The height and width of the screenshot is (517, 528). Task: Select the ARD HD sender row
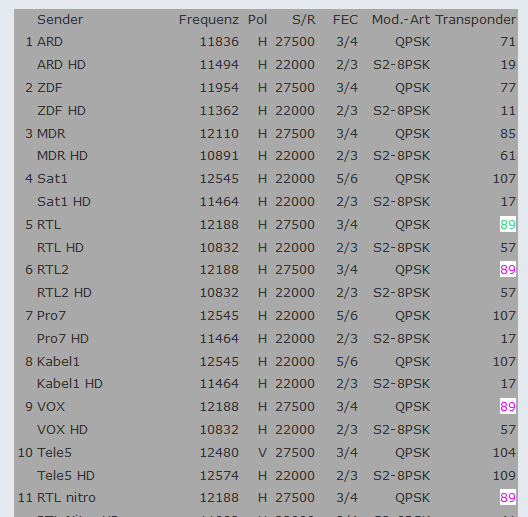pos(266,65)
